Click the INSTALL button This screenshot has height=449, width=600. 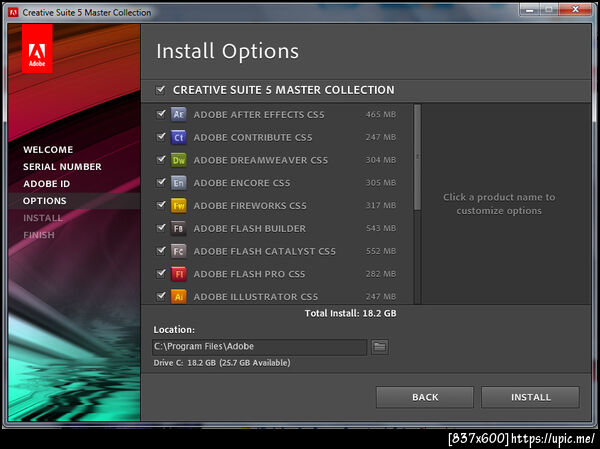530,397
